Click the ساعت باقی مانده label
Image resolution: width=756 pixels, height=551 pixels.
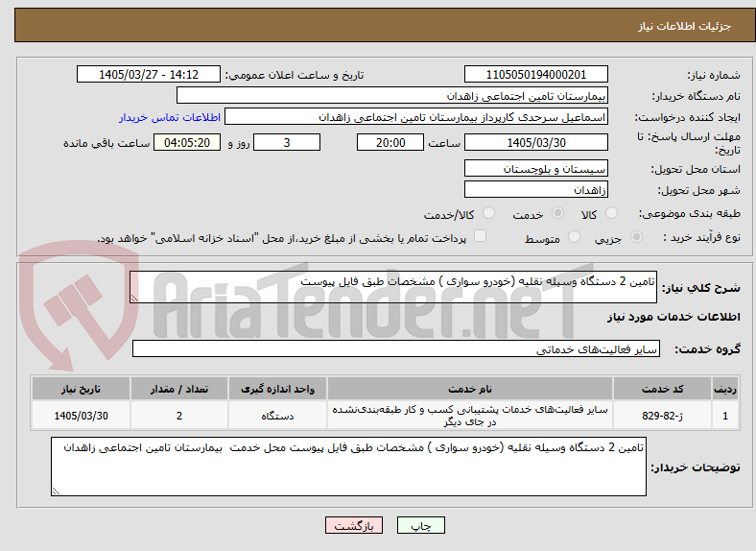(106, 143)
